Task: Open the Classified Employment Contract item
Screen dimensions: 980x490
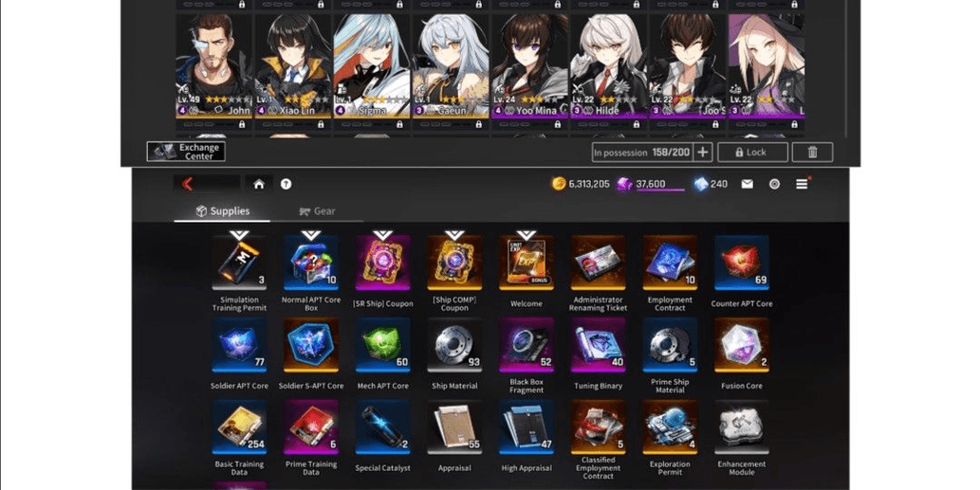Action: click(x=598, y=427)
